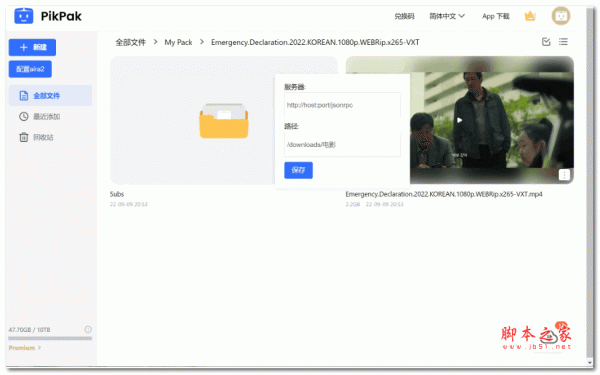Click the storage info circle icon
This screenshot has width=600, height=375.
point(88,329)
